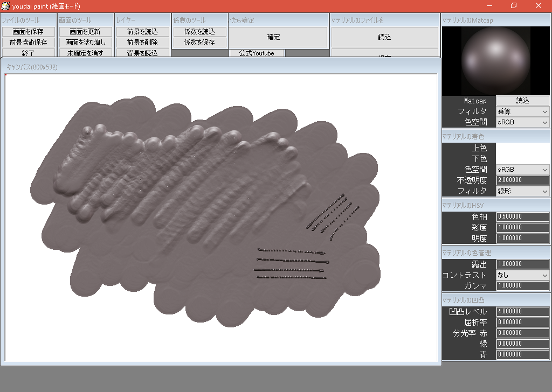Click 未確定を消す to erase unconfirmed strokes
552x392 pixels.
click(85, 53)
